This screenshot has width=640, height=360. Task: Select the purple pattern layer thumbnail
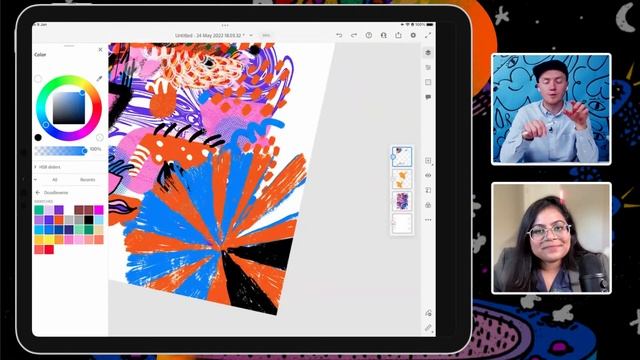(x=402, y=201)
